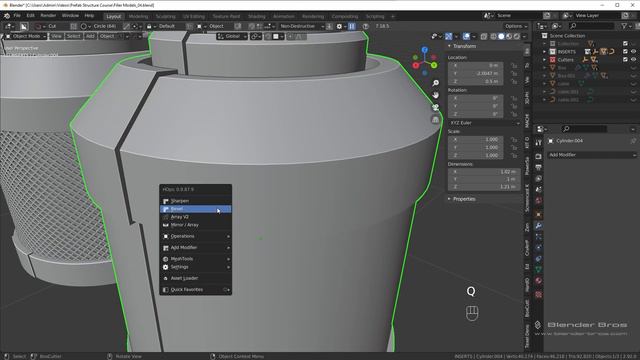
Task: Choose Bevel in the HOps menu
Action: coord(196,209)
